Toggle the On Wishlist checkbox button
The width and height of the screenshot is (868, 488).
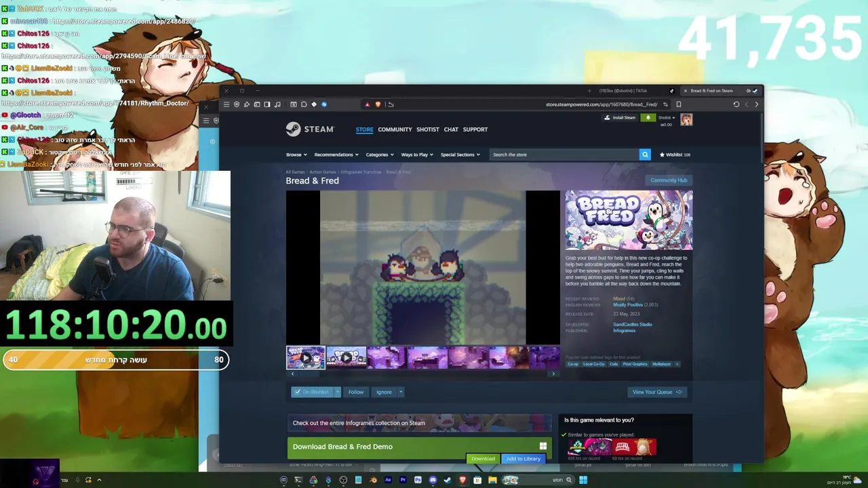pyautogui.click(x=312, y=392)
